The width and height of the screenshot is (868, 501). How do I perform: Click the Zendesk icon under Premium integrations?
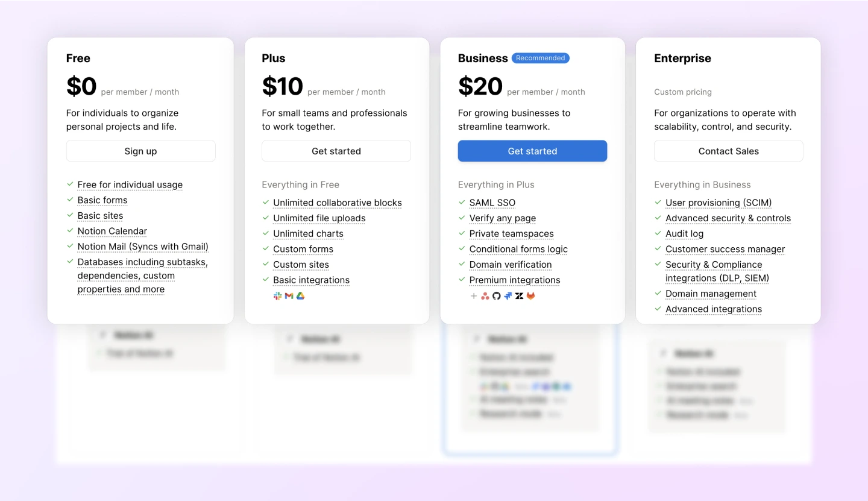(x=520, y=295)
